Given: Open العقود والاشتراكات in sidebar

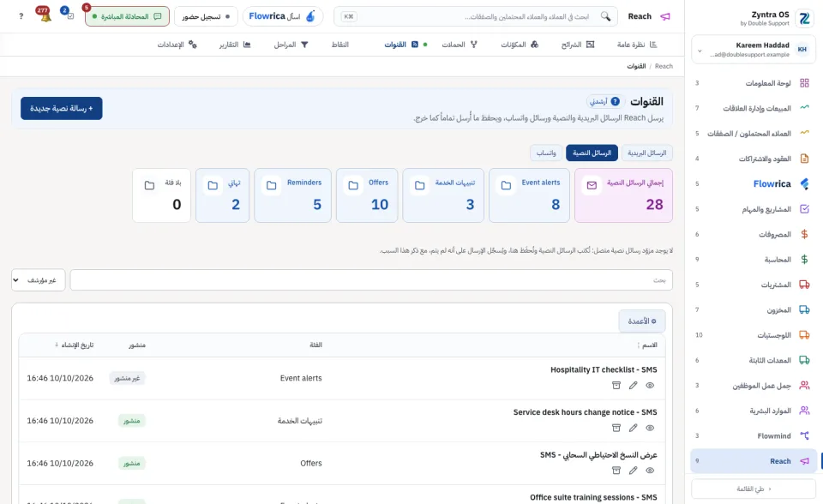Looking at the screenshot, I should 753,159.
